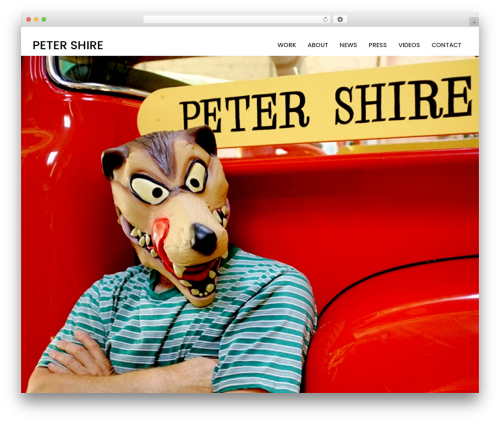
Task: Navigate to the CONTACT page
Action: 446,45
